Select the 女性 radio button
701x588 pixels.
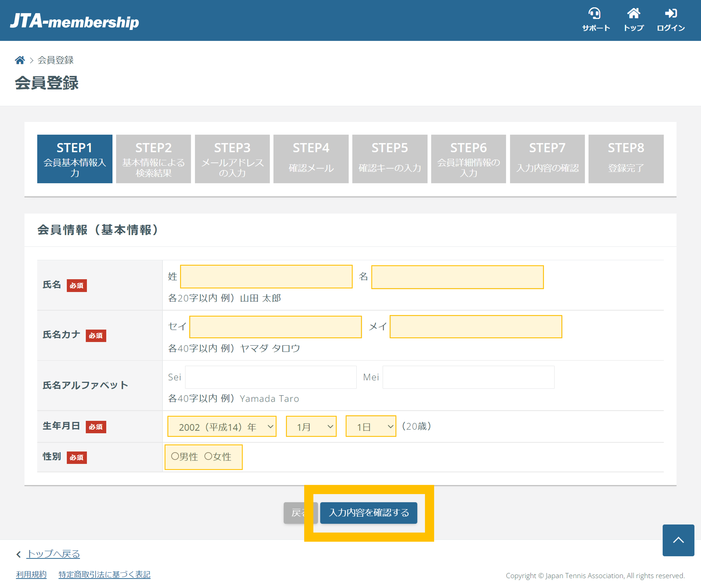[209, 457]
